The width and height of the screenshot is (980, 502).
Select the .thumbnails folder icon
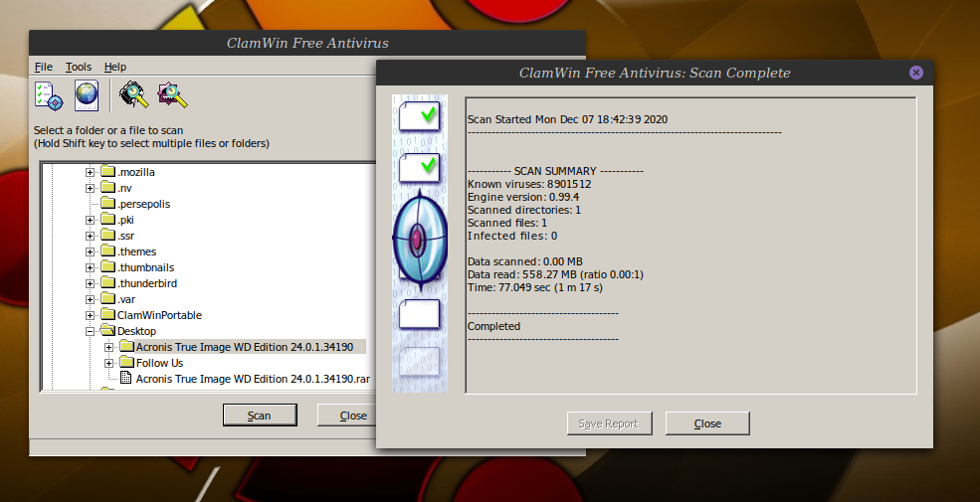tap(108, 266)
